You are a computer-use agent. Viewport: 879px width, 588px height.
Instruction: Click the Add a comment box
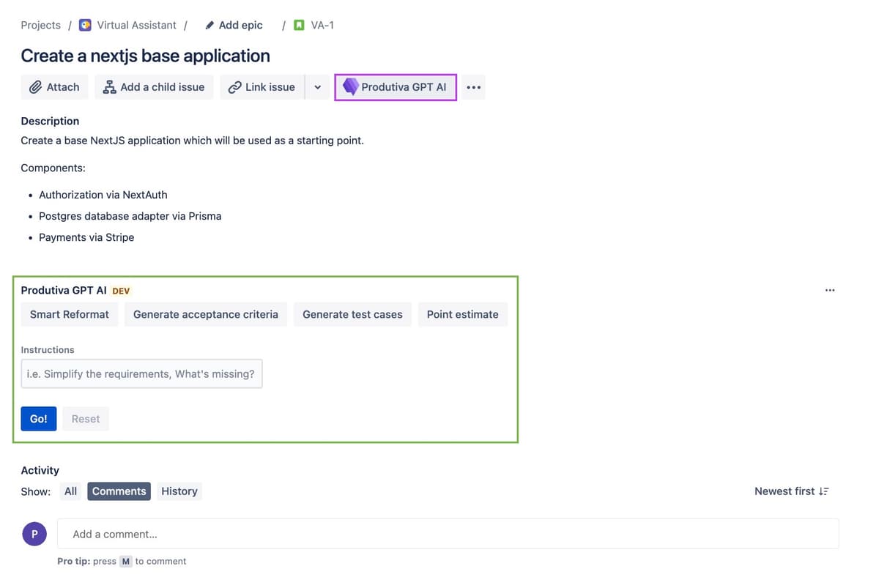(448, 534)
